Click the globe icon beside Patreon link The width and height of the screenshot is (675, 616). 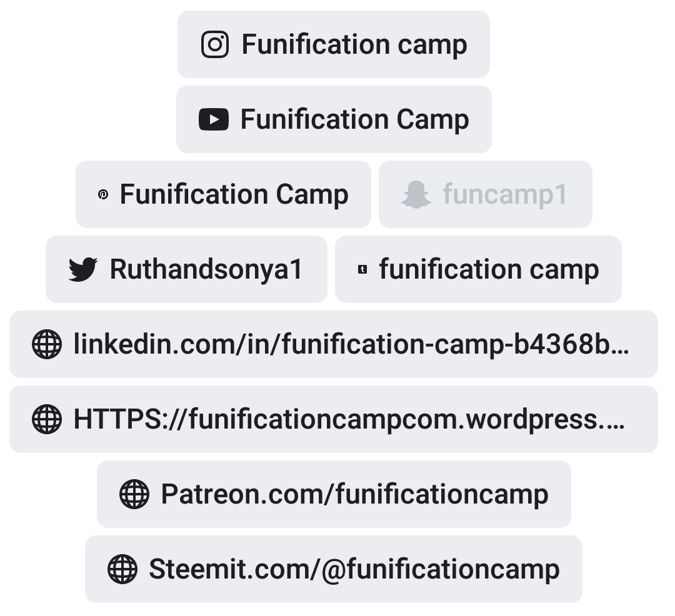click(134, 494)
